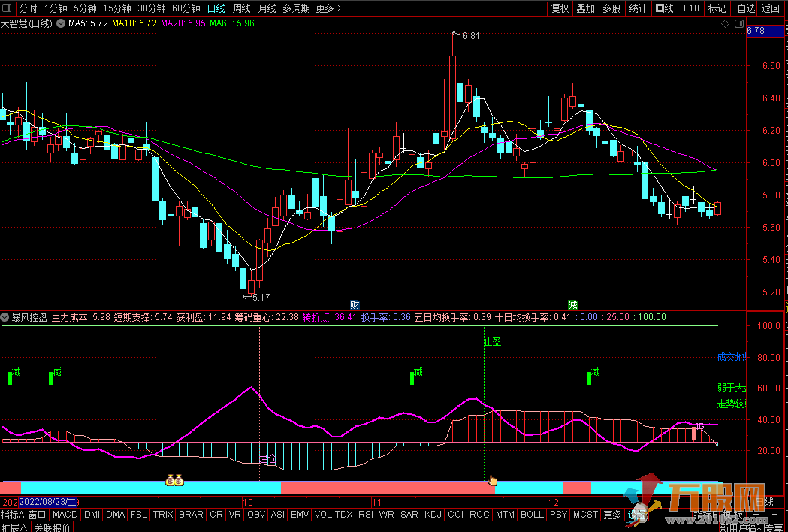The image size is (788, 532).
Task: Select the WR indicator
Action: coord(386,515)
